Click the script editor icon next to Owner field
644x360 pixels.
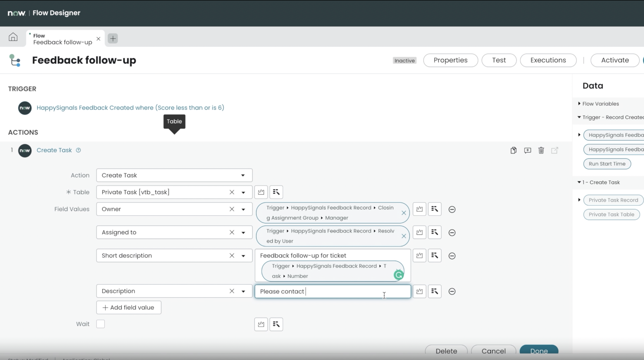point(419,209)
